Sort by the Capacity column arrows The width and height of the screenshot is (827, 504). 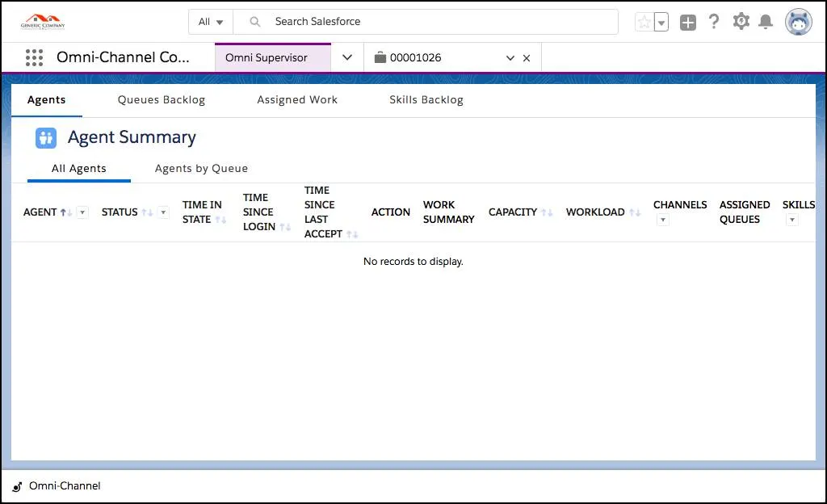[547, 212]
